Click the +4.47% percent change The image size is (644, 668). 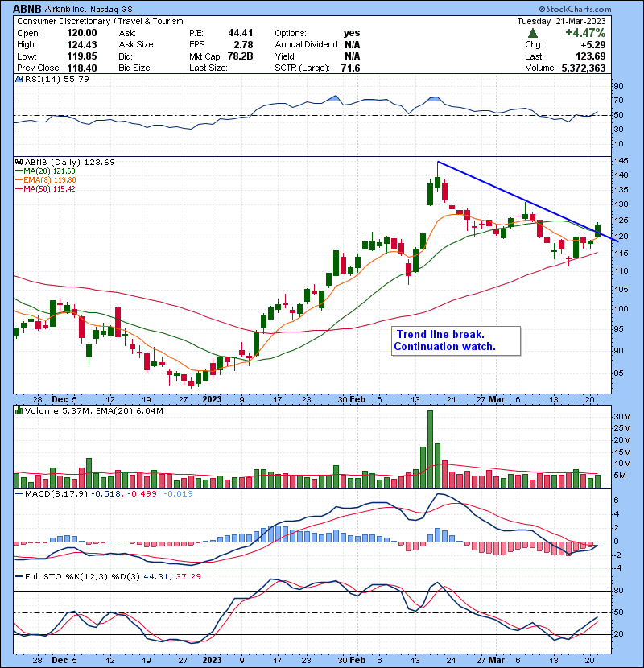click(584, 33)
